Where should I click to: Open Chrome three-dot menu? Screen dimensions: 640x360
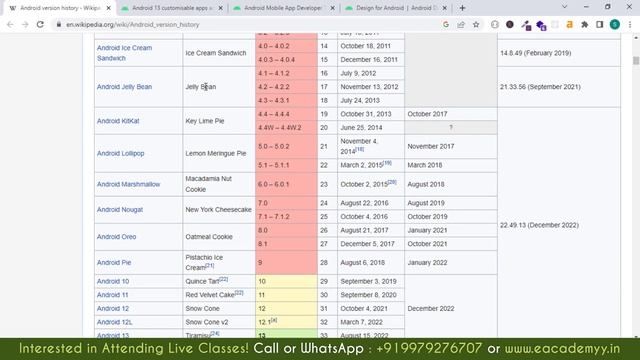tap(630, 24)
